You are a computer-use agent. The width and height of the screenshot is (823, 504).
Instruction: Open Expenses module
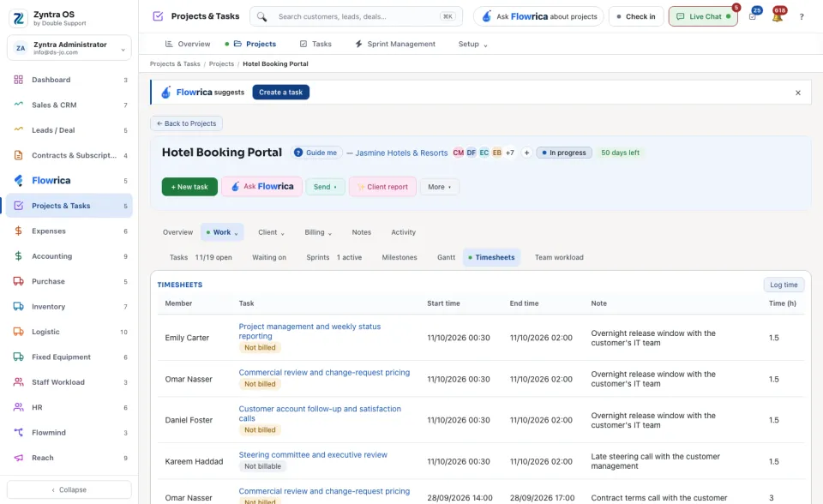click(x=69, y=231)
